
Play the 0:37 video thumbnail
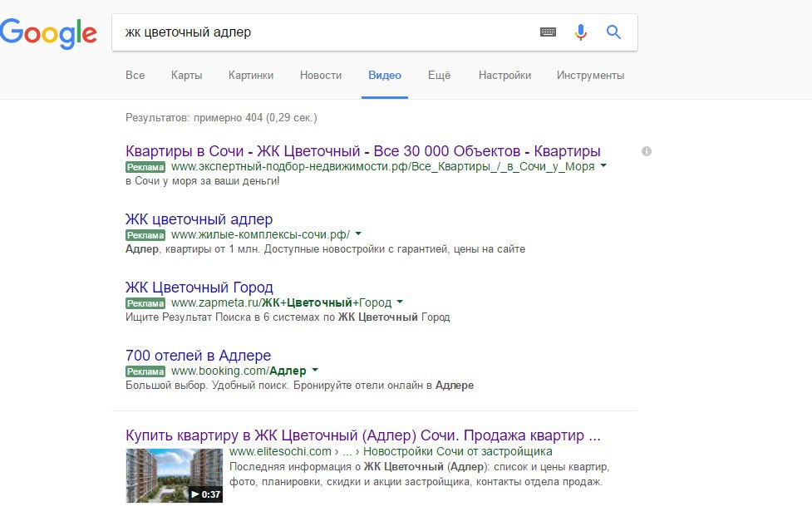[x=174, y=475]
